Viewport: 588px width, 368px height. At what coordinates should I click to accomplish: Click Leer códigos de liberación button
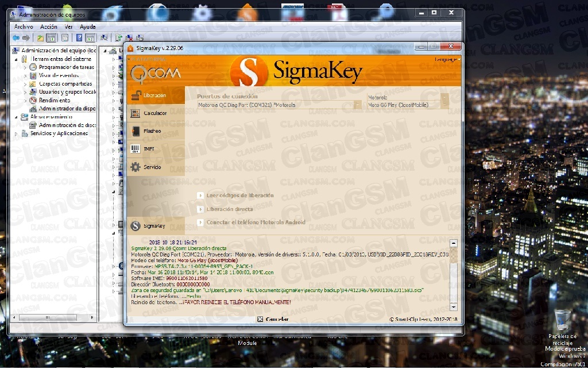pyautogui.click(x=235, y=195)
